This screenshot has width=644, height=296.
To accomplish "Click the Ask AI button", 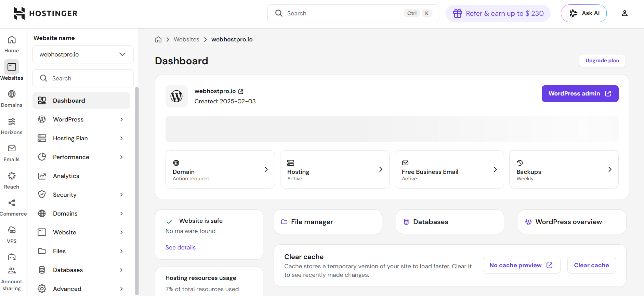I will pos(584,13).
